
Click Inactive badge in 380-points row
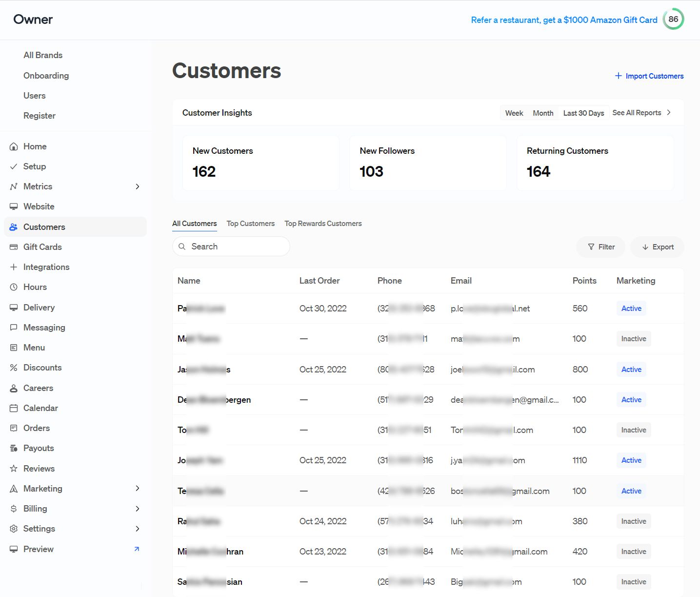coord(634,521)
